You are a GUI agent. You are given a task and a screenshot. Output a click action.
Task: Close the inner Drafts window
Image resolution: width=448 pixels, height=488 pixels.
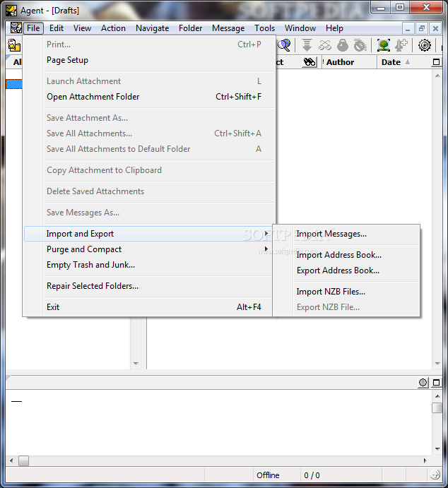point(435,29)
